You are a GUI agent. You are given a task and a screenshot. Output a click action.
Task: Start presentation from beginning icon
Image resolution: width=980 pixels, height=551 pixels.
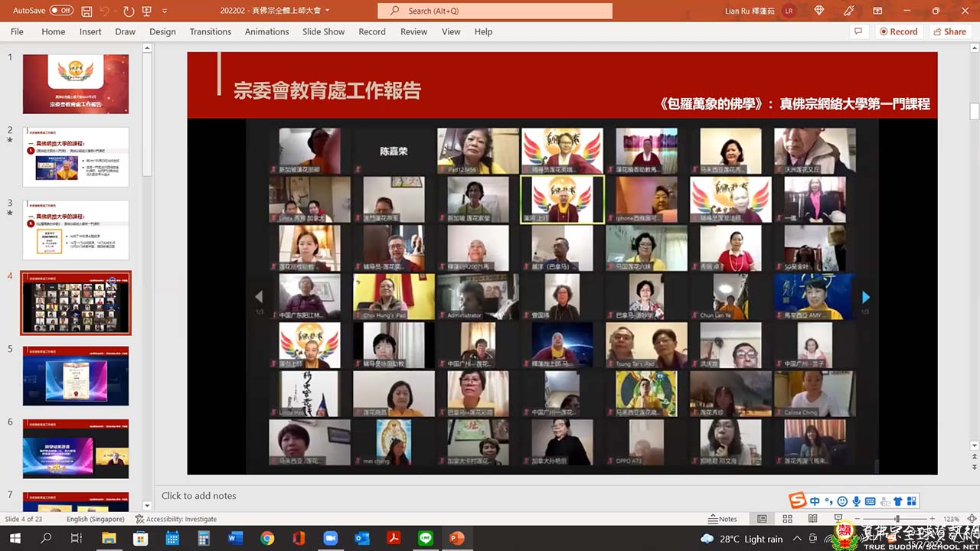147,11
